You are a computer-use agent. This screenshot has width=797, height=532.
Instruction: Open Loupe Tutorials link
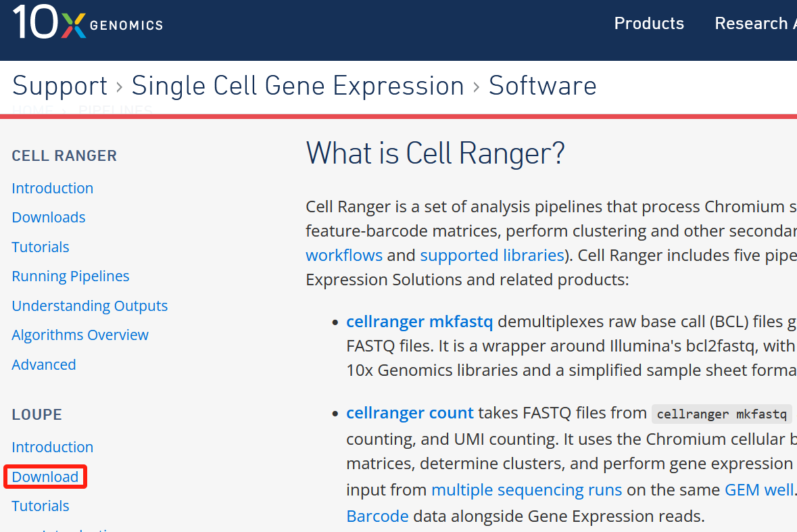40,506
